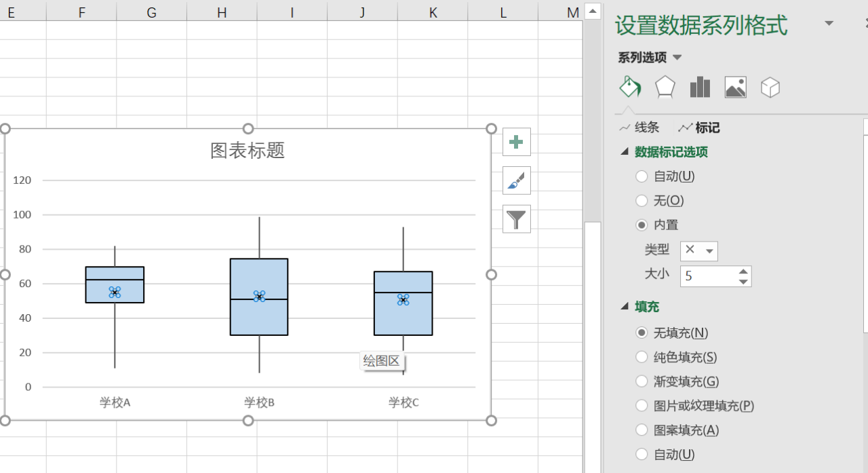Click the 100 value on vertical axis

(22, 214)
